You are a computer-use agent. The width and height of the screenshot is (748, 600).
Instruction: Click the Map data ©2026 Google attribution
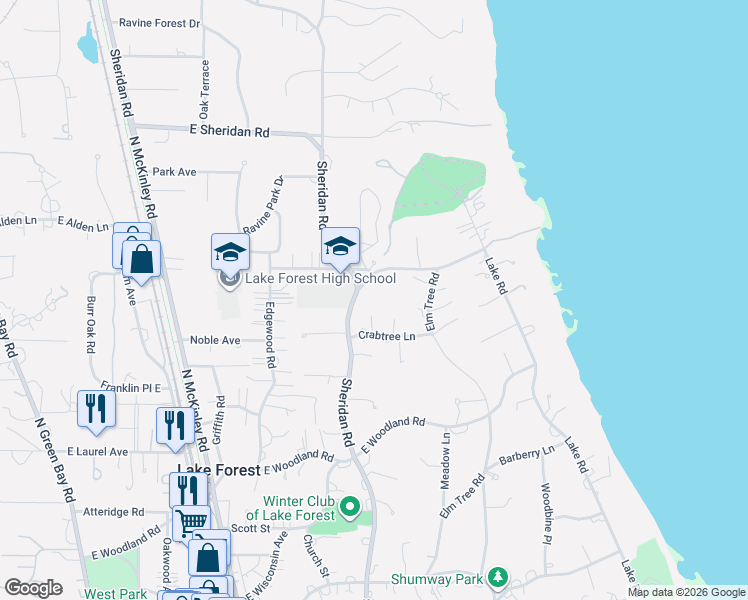[x=686, y=593]
